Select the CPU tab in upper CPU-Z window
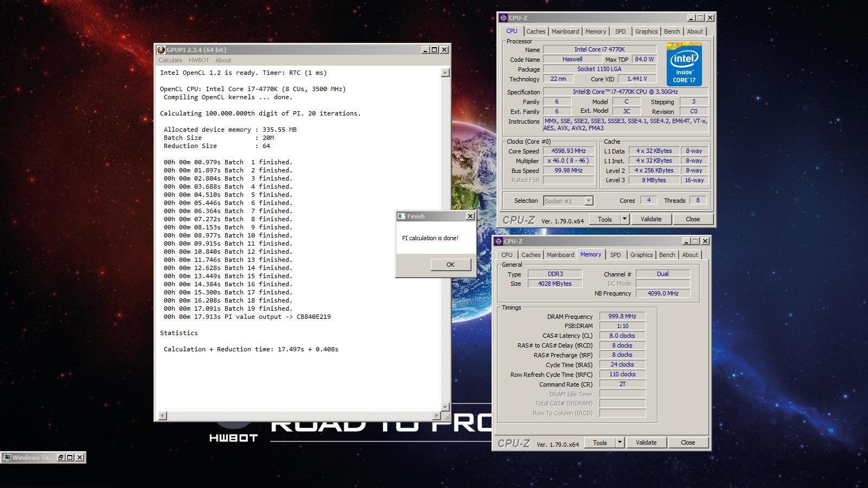 pos(512,31)
